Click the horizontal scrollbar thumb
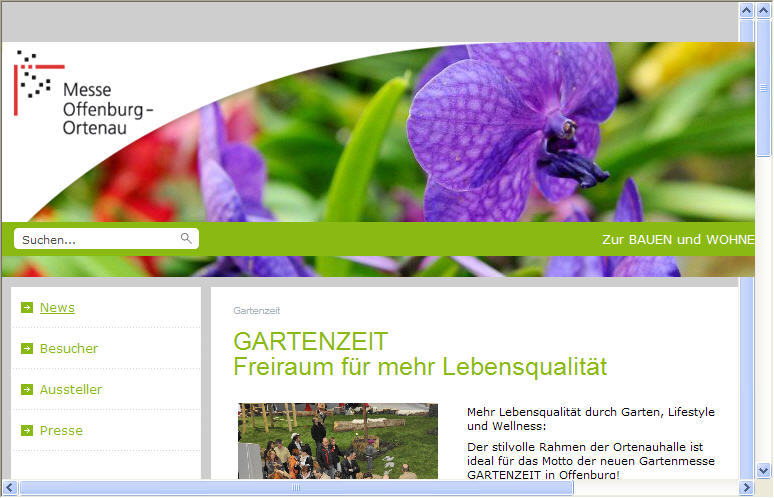774x498 pixels. pyautogui.click(x=296, y=488)
